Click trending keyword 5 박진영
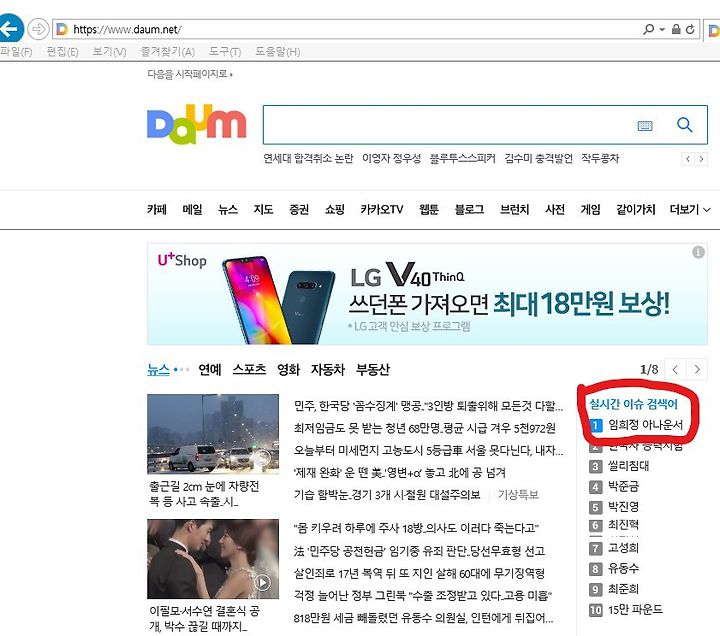This screenshot has width=720, height=636. tap(623, 507)
